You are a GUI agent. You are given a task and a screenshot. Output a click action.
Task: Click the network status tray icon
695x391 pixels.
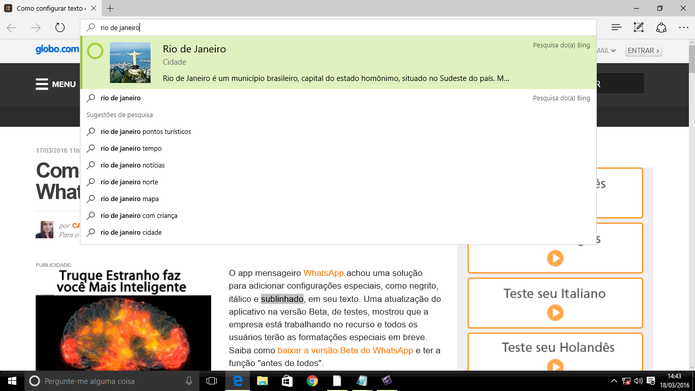point(626,381)
